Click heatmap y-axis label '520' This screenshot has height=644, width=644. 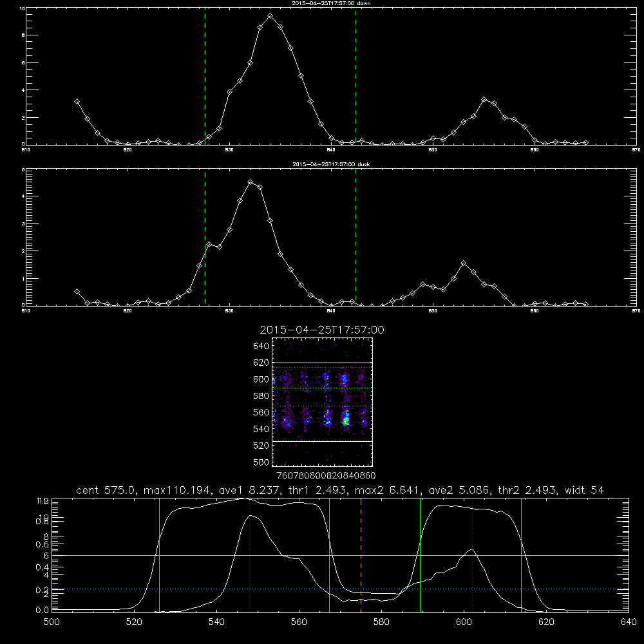coord(261,446)
